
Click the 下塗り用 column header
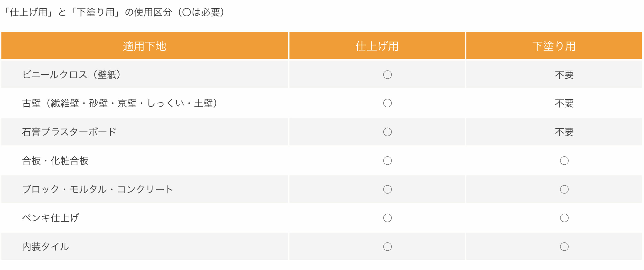pos(554,46)
